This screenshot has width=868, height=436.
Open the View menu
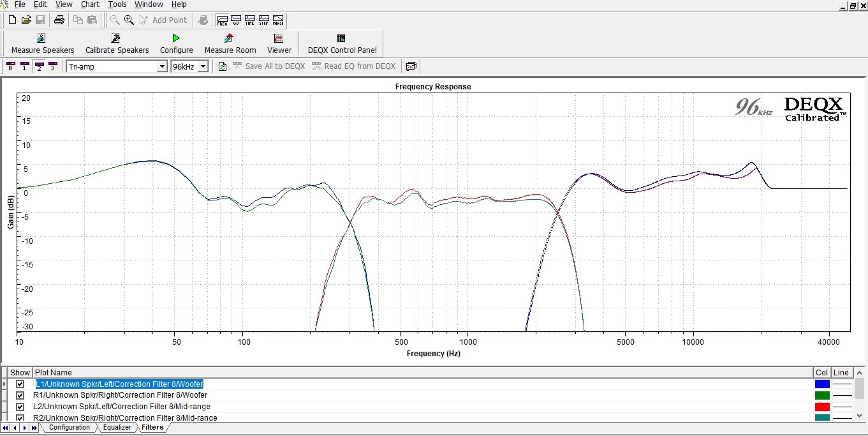pos(64,4)
